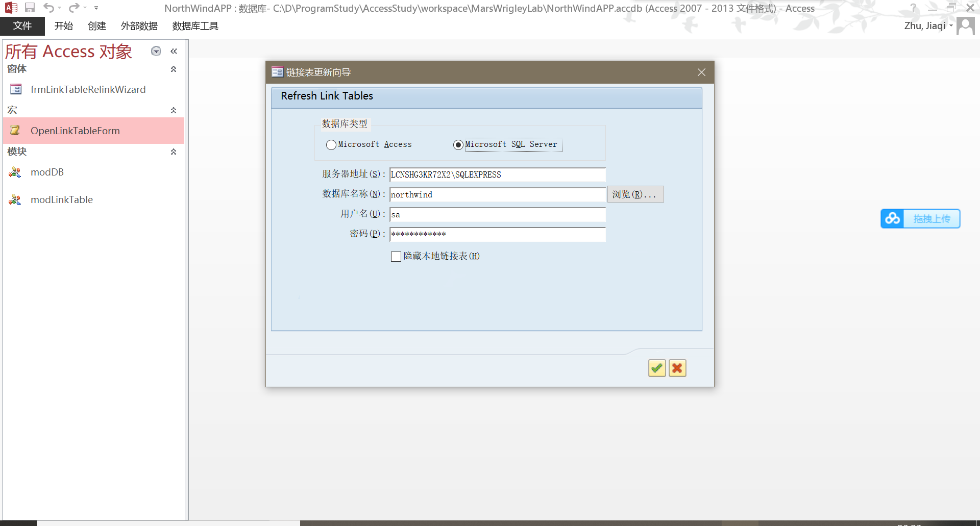The width and height of the screenshot is (980, 526).
Task: Click the 链接表更新向导 dialog form icon
Action: (x=277, y=72)
